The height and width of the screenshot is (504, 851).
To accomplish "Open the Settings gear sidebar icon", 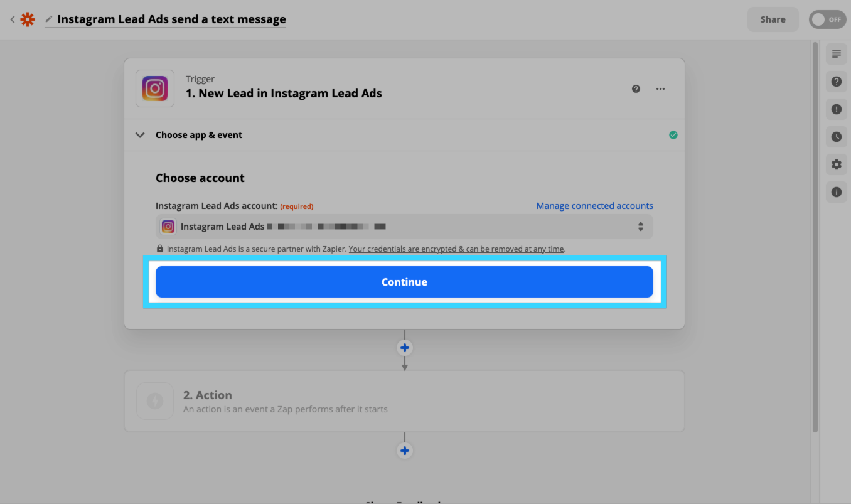I will click(x=836, y=164).
